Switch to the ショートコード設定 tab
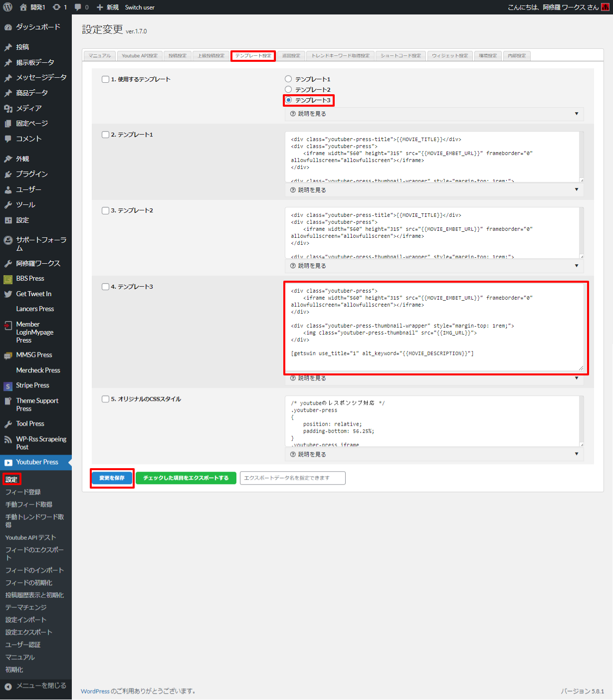This screenshot has height=700, width=613. [x=401, y=56]
